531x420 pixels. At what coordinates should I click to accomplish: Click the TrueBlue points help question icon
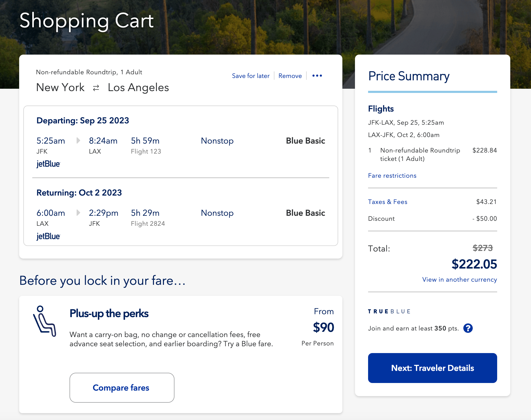468,328
